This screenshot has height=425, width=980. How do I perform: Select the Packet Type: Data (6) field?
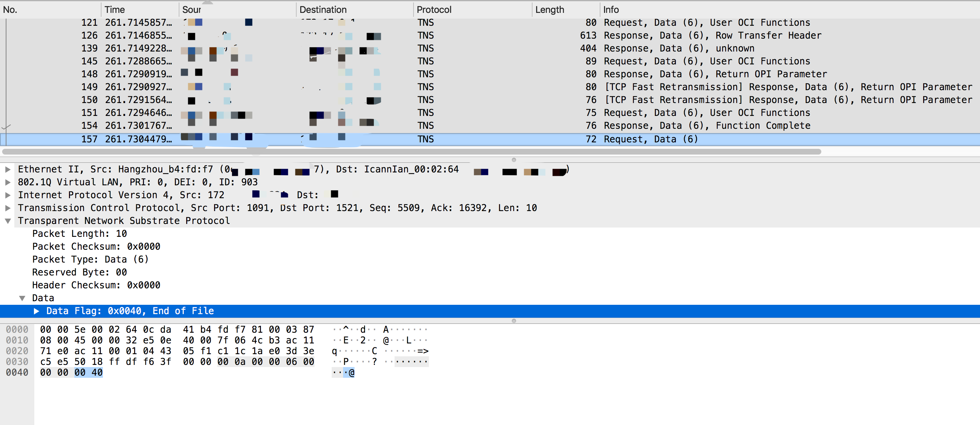90,260
